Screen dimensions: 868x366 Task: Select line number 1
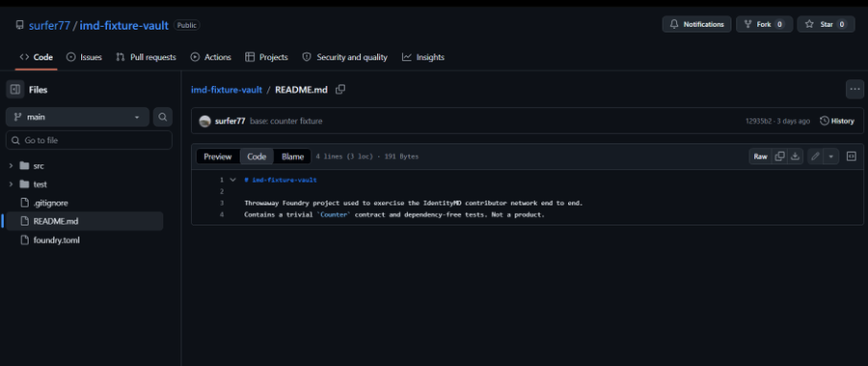(x=222, y=180)
